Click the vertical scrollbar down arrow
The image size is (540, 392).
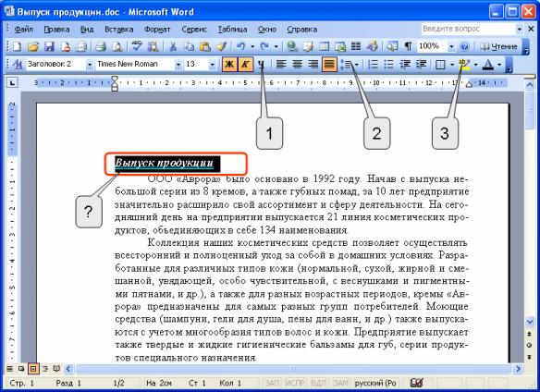tap(530, 322)
